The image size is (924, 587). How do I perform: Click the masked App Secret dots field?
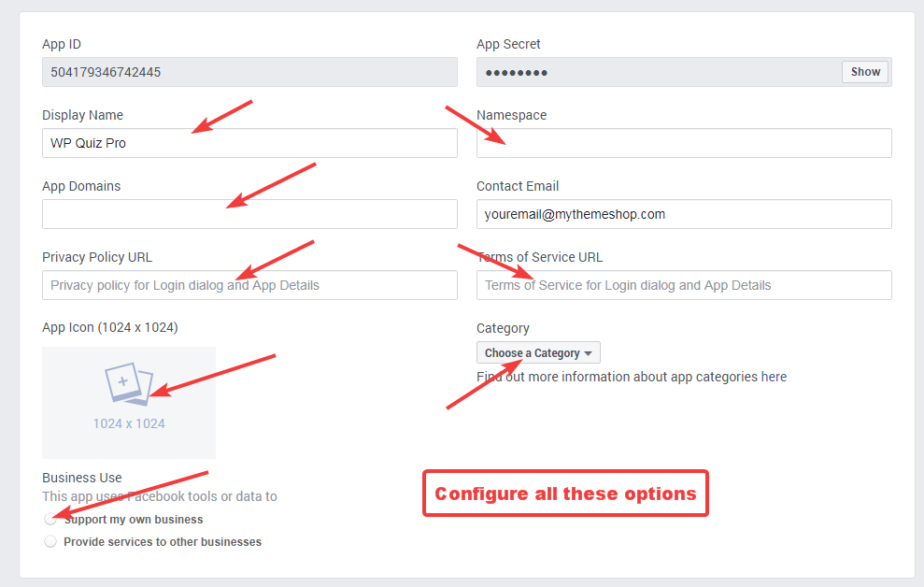659,72
